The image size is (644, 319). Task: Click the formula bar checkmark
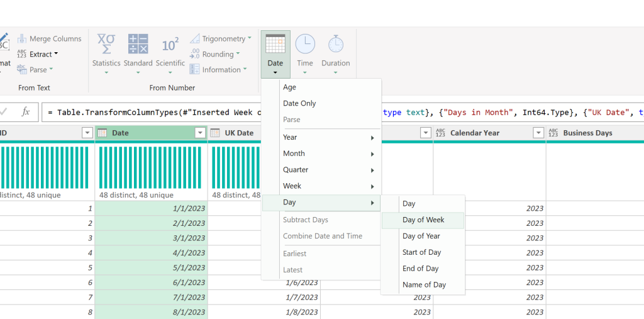coord(4,112)
